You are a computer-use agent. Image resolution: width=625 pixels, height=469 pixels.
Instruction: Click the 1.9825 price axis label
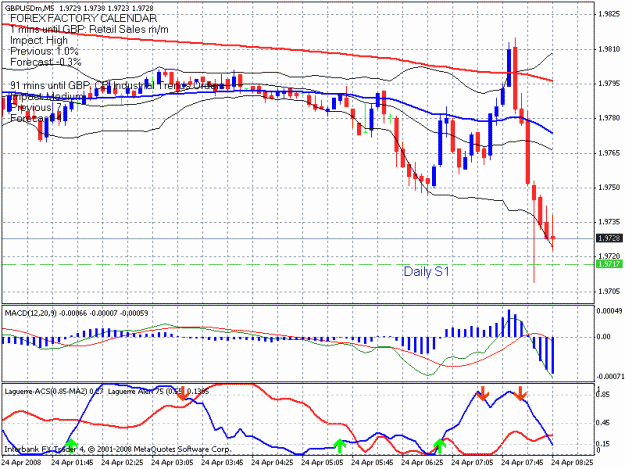point(609,14)
